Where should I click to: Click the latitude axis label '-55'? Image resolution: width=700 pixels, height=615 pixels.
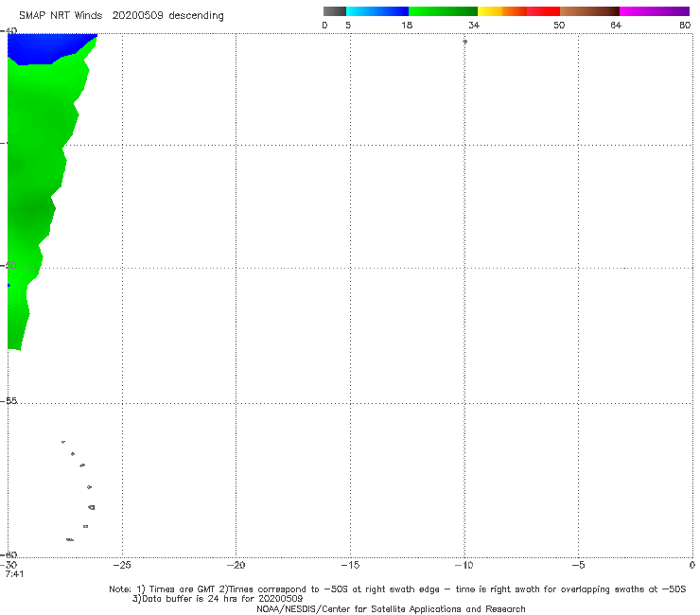(9, 400)
